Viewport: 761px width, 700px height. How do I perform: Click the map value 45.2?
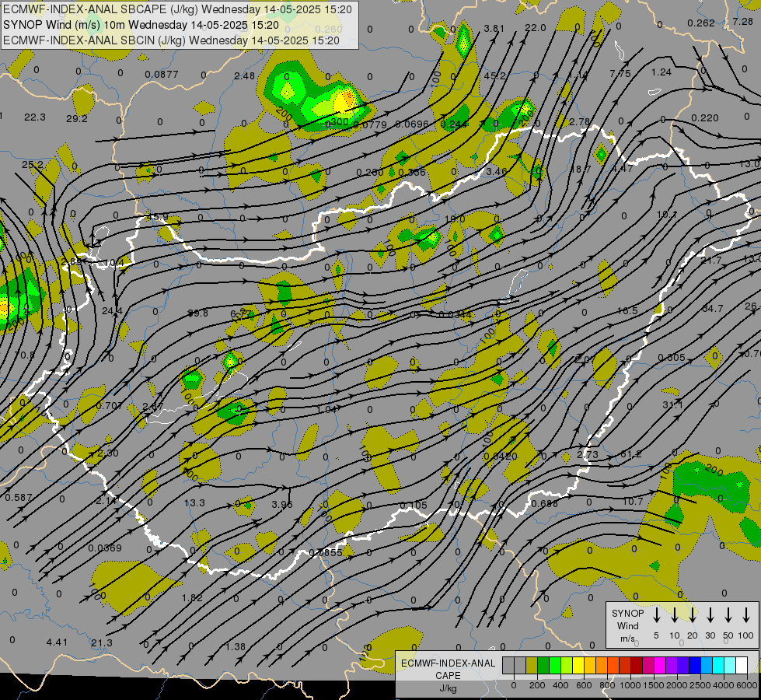click(494, 75)
